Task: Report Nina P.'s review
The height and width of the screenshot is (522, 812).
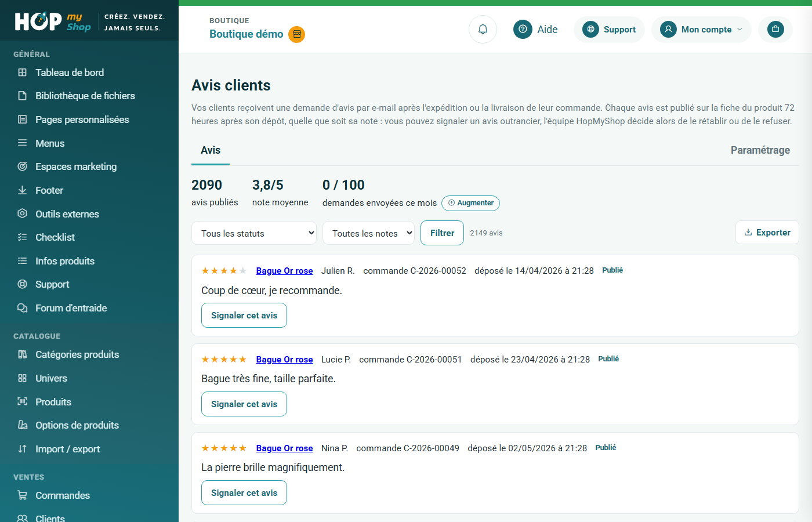Action: [x=244, y=493]
